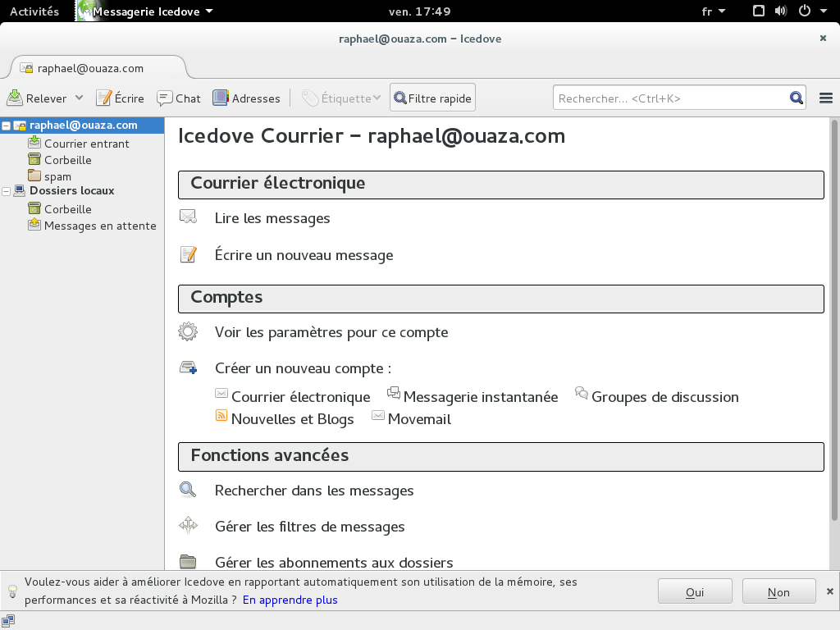Click the Nouvelles et Blogs RSS icon
The width and height of the screenshot is (840, 630).
(x=221, y=416)
